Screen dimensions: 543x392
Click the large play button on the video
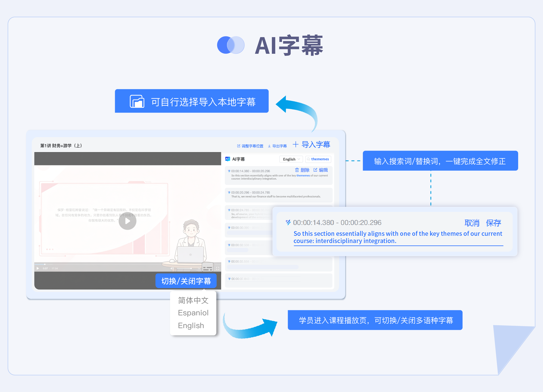(x=127, y=221)
